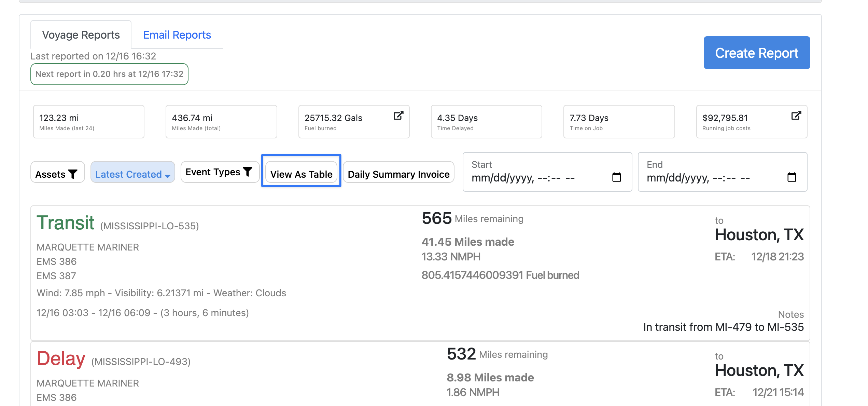Click the Next report reminder badge
This screenshot has height=406, width=868.
pos(109,74)
